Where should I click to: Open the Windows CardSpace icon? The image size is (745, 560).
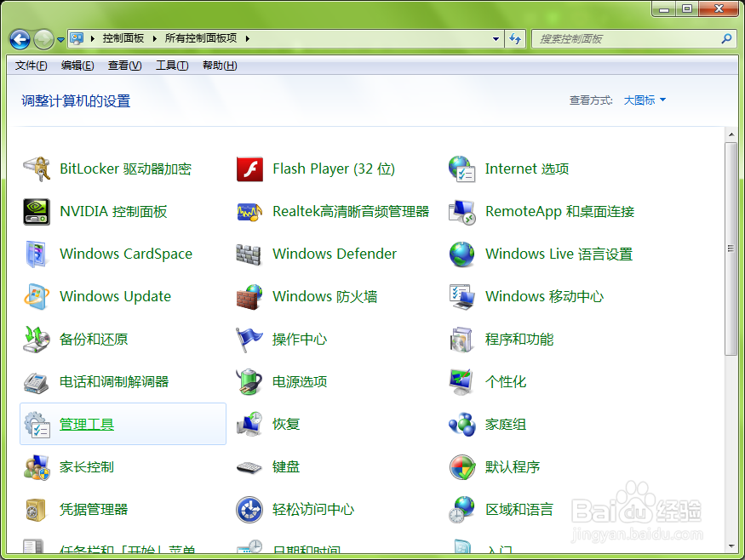point(37,254)
